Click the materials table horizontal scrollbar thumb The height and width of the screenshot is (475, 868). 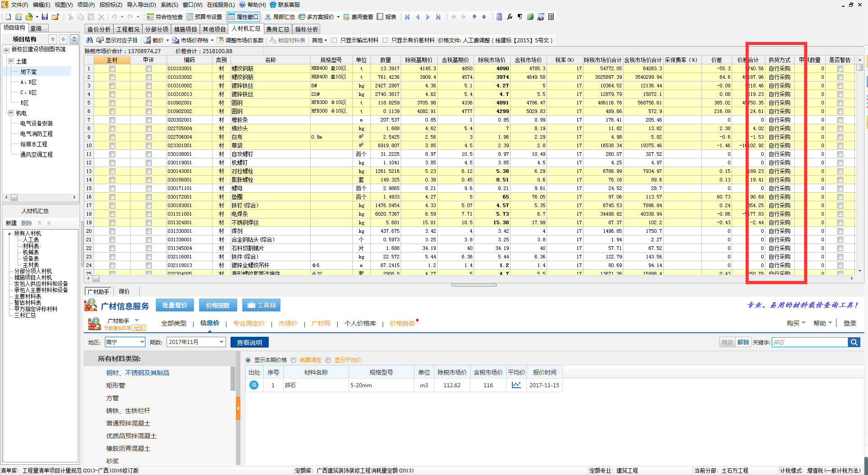point(96,278)
